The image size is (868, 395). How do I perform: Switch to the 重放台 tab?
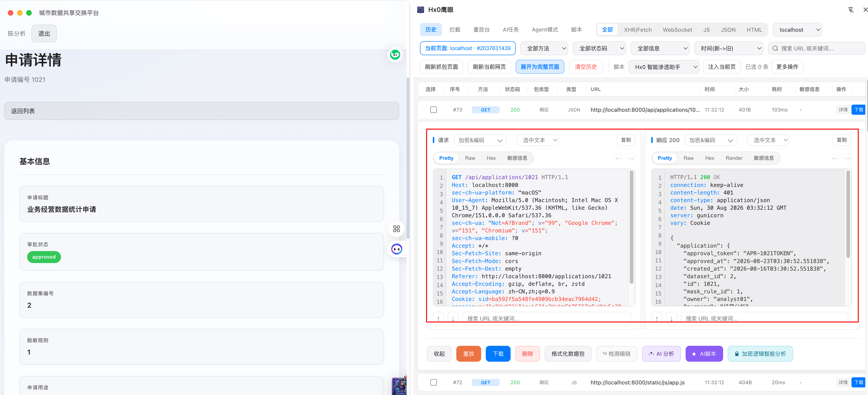(x=481, y=30)
